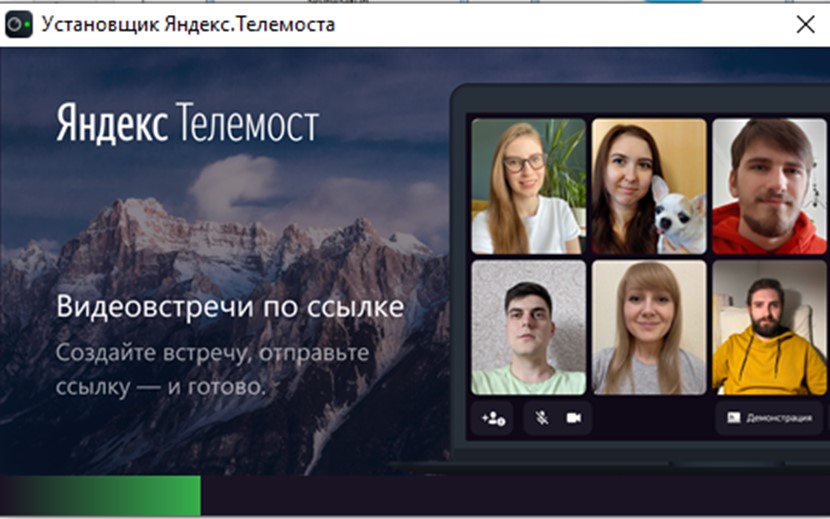The width and height of the screenshot is (830, 519).
Task: Click the green filled part of progress bar
Action: point(100,495)
